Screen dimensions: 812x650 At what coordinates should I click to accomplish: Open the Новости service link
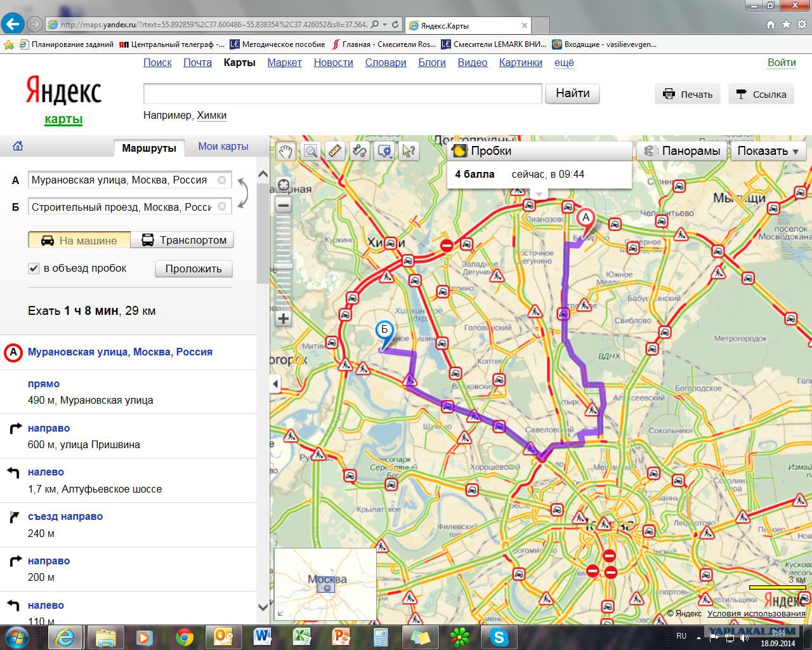[x=333, y=63]
